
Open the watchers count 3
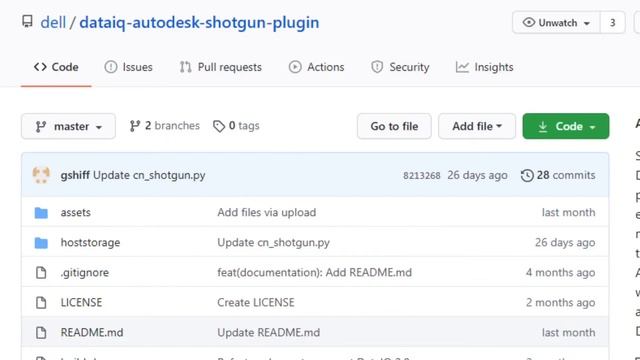(x=612, y=22)
